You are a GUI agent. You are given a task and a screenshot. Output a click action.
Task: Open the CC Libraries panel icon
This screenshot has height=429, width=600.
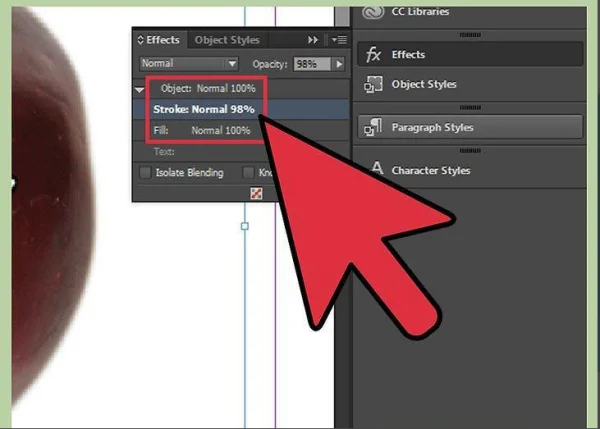pos(373,12)
